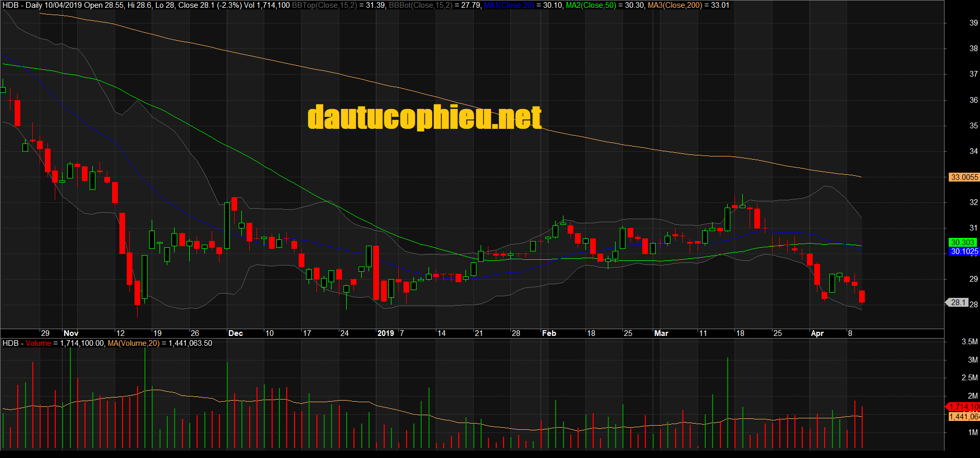This screenshot has height=458, width=980.
Task: Click the Dec marker on the date axis
Action: pos(236,333)
